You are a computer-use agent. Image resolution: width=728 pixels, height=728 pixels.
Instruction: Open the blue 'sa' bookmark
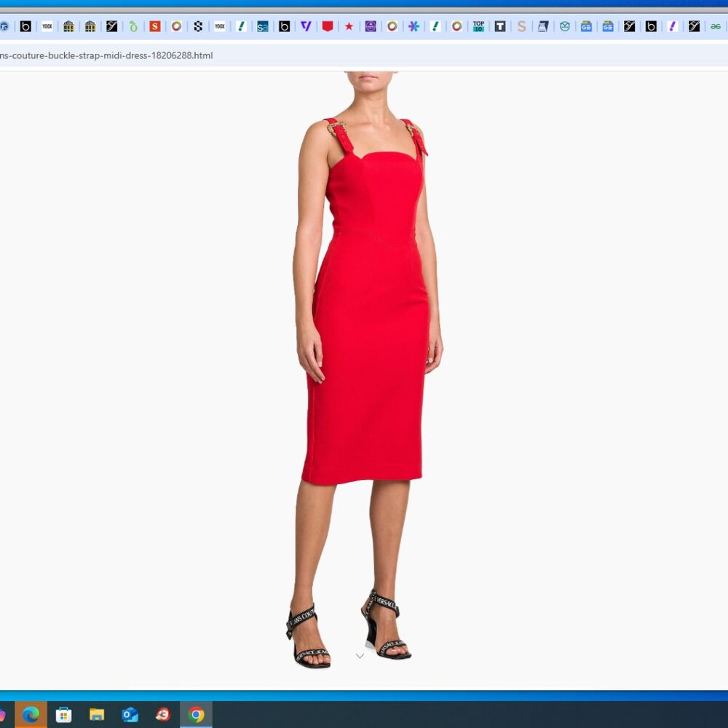coord(262,26)
